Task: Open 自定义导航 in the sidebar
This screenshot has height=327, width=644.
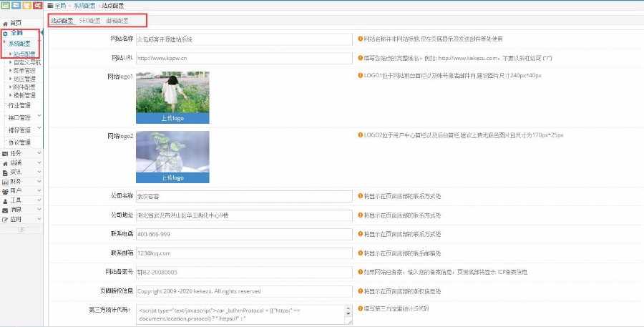Action: [x=27, y=62]
